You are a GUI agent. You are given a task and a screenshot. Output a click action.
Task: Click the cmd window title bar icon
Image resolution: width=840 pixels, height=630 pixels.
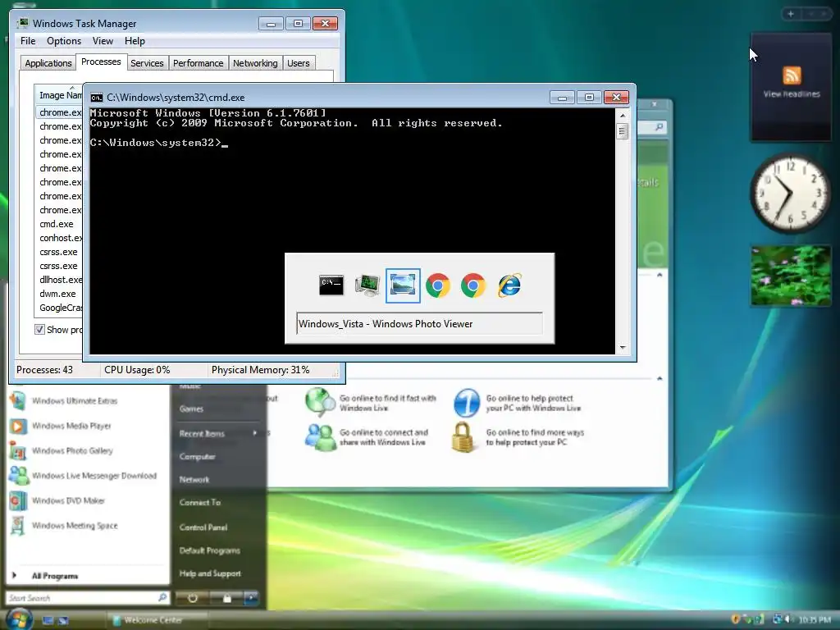click(x=97, y=98)
